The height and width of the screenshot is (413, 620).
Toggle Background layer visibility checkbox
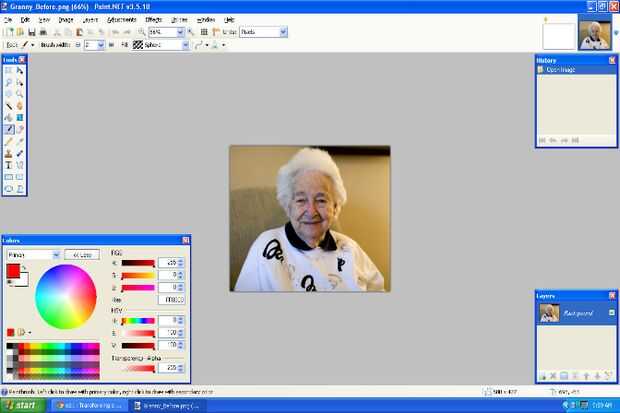click(x=611, y=313)
